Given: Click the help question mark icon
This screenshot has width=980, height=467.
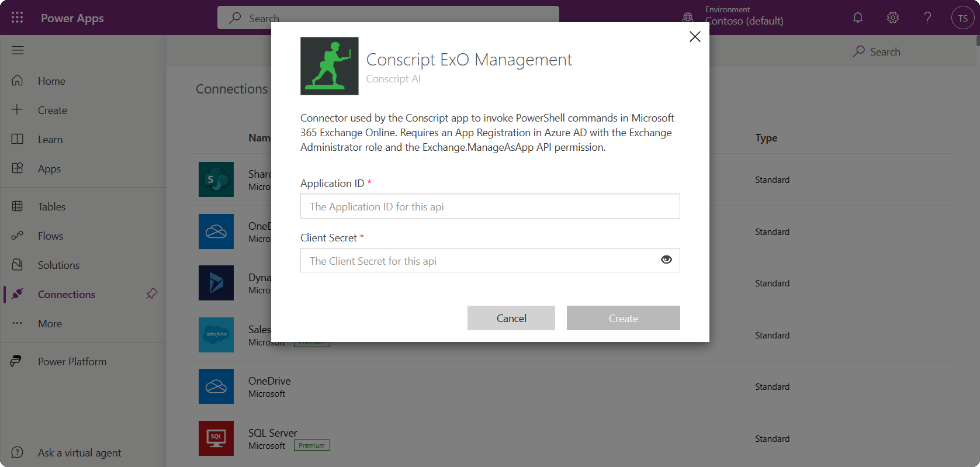Looking at the screenshot, I should click(927, 18).
